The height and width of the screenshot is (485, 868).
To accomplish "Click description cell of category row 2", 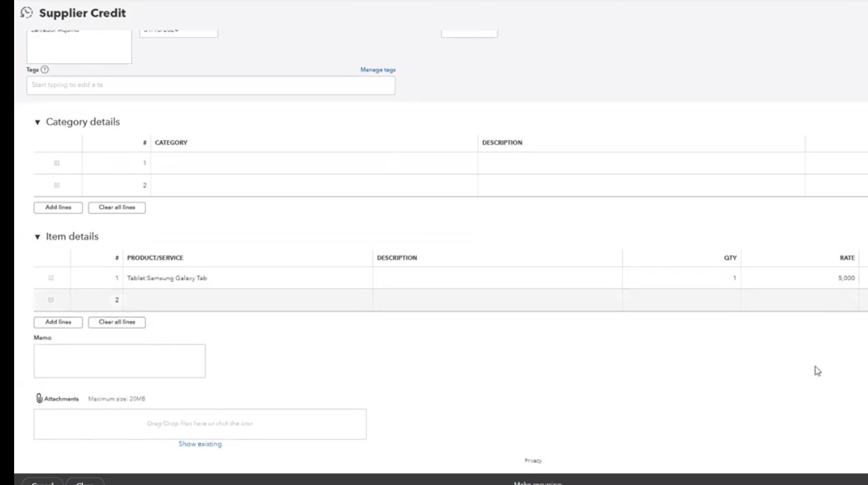I will pyautogui.click(x=641, y=185).
